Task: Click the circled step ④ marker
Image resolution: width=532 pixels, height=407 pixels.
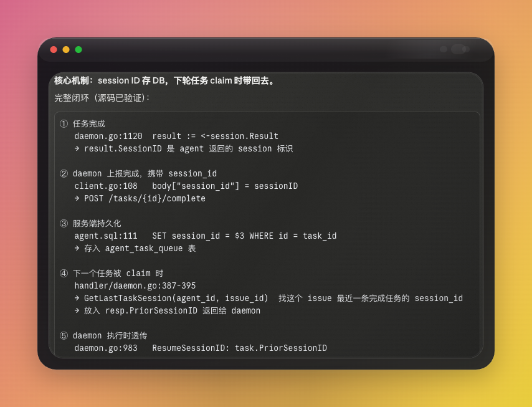Action: (64, 273)
